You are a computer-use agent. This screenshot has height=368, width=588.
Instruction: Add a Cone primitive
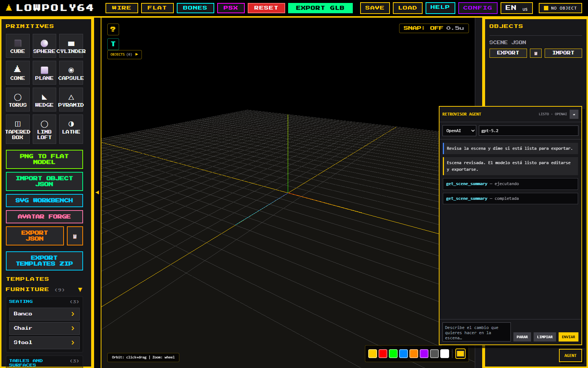coord(18,73)
